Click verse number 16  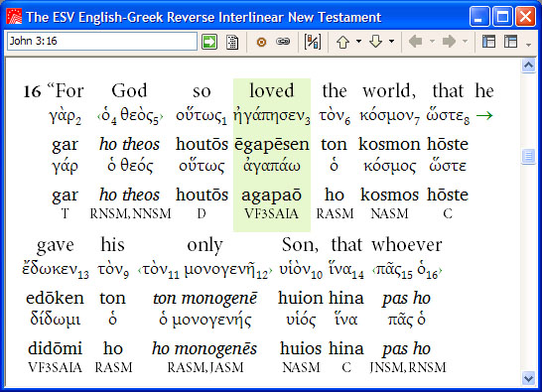coord(32,92)
